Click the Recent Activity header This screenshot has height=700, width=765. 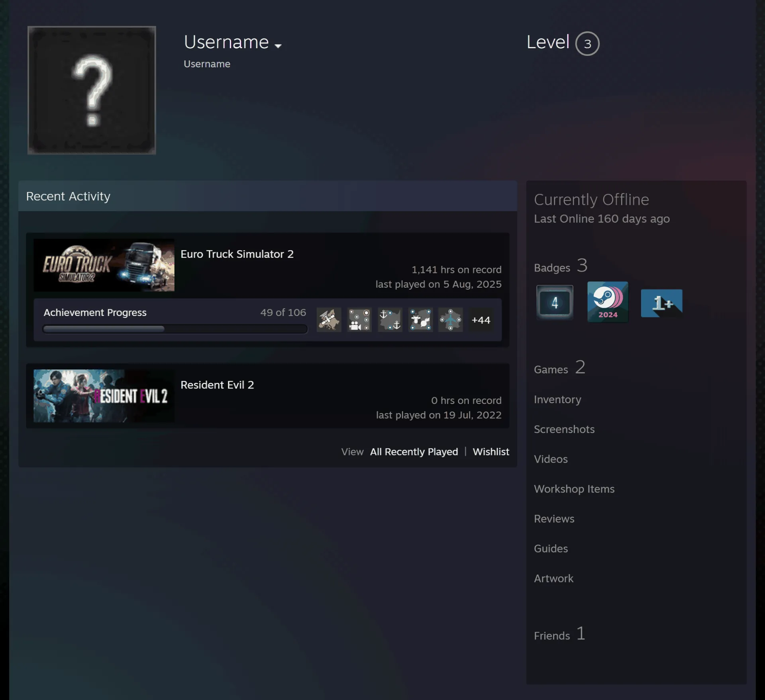[268, 196]
